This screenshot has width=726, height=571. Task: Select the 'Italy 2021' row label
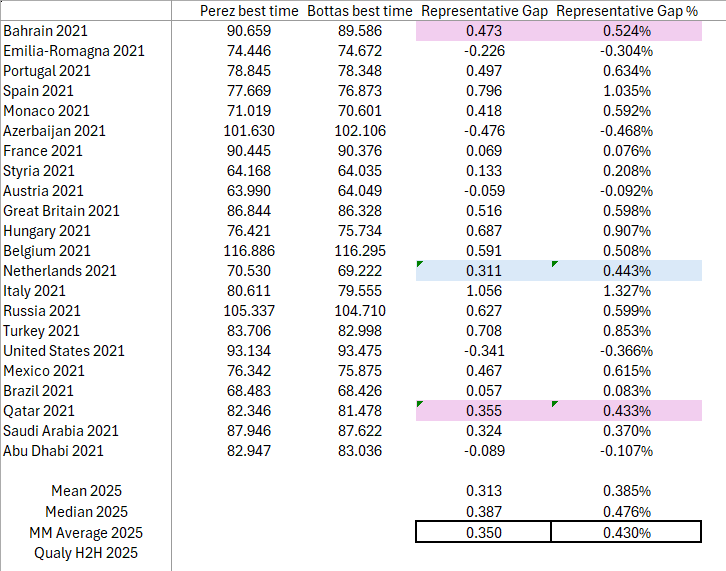pos(35,291)
